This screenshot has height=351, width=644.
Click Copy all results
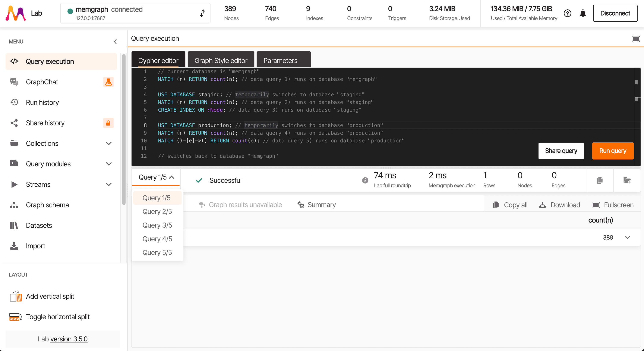pos(510,205)
